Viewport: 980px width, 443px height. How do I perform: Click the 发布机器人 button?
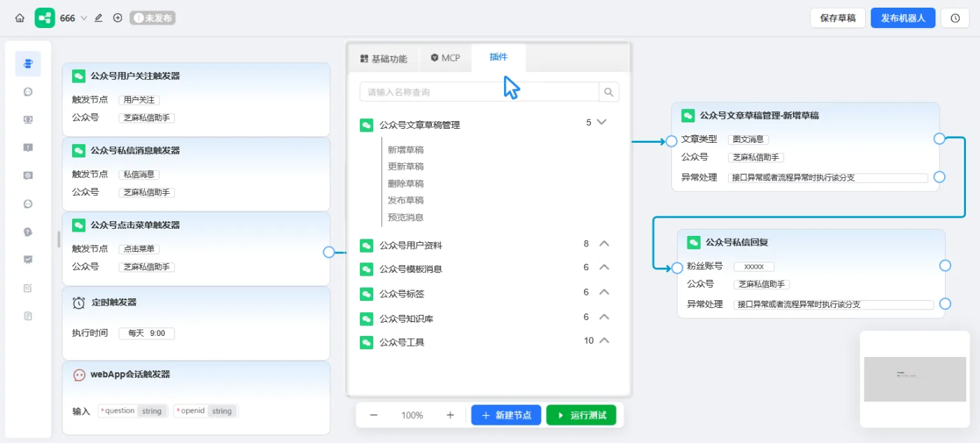pos(903,17)
